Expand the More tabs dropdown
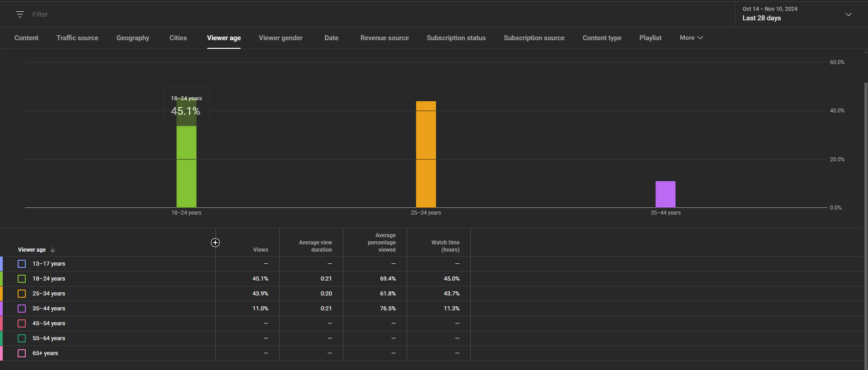This screenshot has height=370, width=868. pyautogui.click(x=691, y=38)
